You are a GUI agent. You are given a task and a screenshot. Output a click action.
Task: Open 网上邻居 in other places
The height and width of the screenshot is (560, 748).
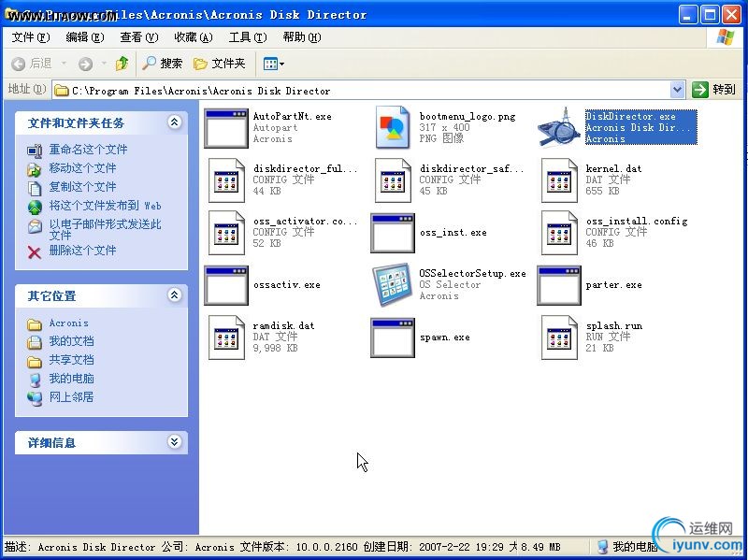[x=72, y=397]
